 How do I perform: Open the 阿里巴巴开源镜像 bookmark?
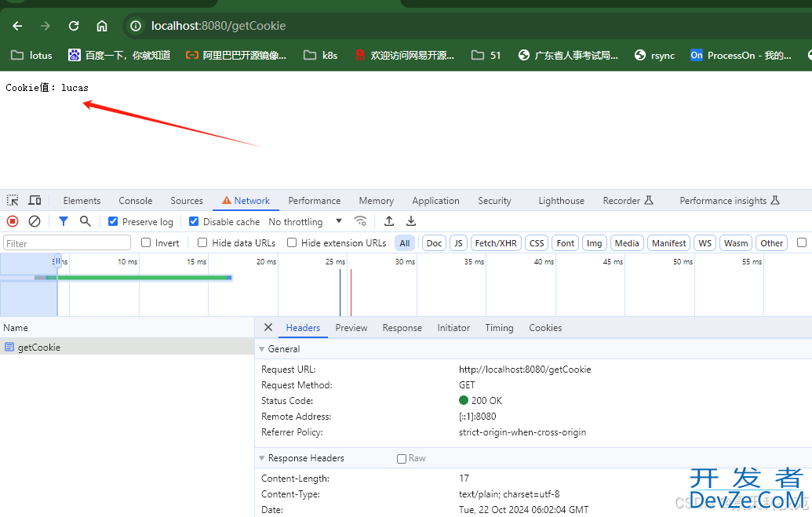pos(235,56)
